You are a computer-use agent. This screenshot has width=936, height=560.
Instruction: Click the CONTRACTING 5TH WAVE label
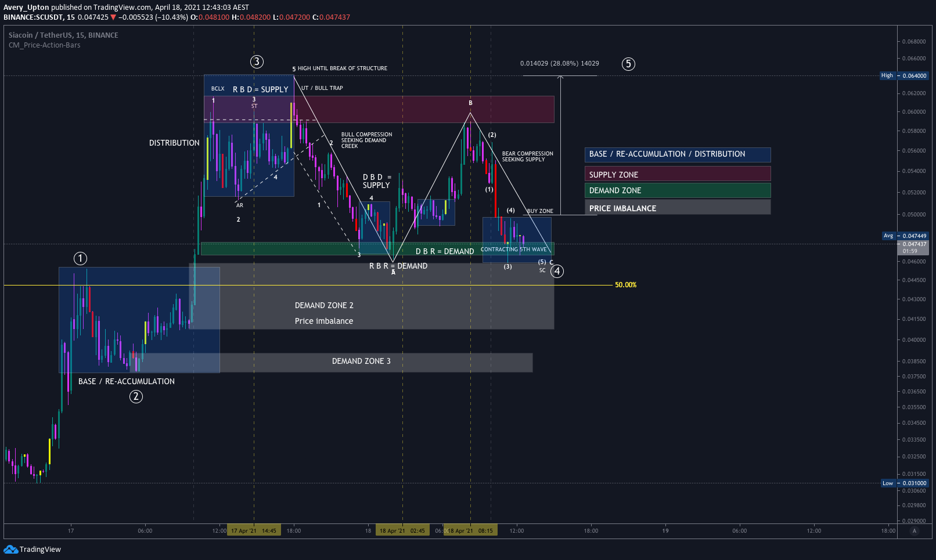(514, 250)
